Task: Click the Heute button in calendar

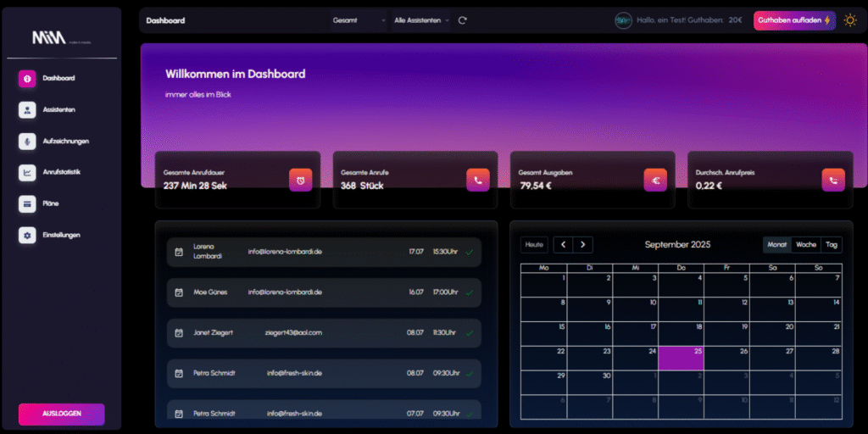Action: (x=534, y=244)
